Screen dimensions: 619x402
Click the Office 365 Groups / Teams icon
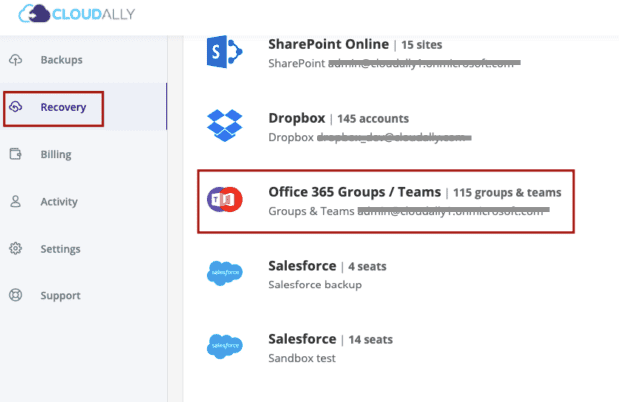(225, 199)
